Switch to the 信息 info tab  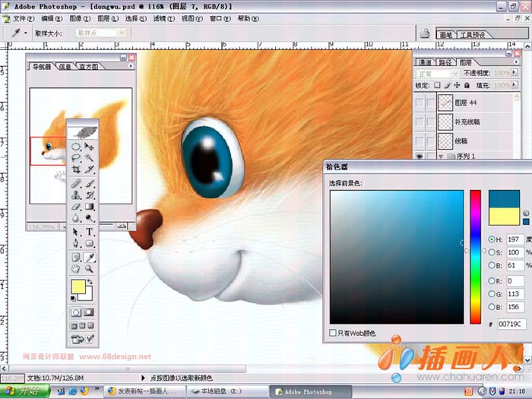65,67
